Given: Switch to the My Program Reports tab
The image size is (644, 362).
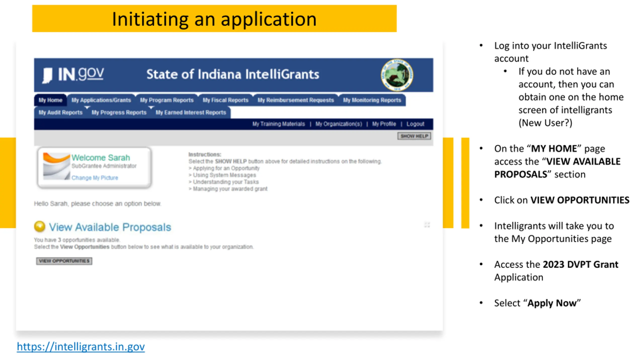Looking at the screenshot, I should pos(167,100).
